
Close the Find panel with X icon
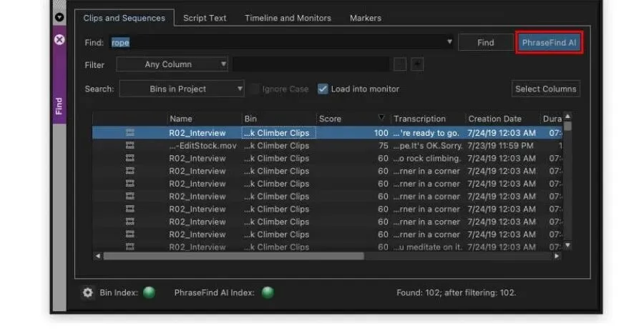pos(59,39)
